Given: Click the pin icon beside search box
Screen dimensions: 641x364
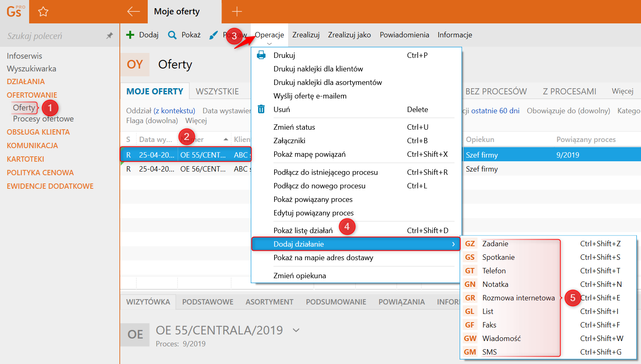Looking at the screenshot, I should pyautogui.click(x=109, y=36).
